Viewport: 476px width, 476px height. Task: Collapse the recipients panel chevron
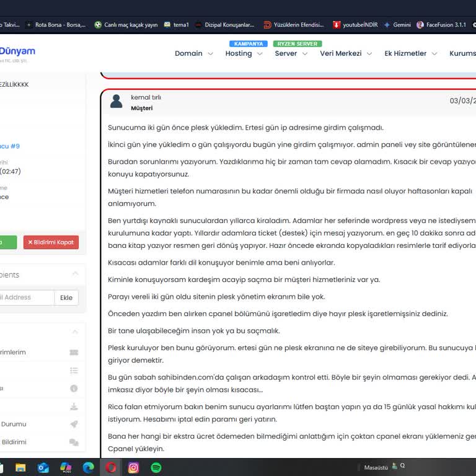point(75,274)
